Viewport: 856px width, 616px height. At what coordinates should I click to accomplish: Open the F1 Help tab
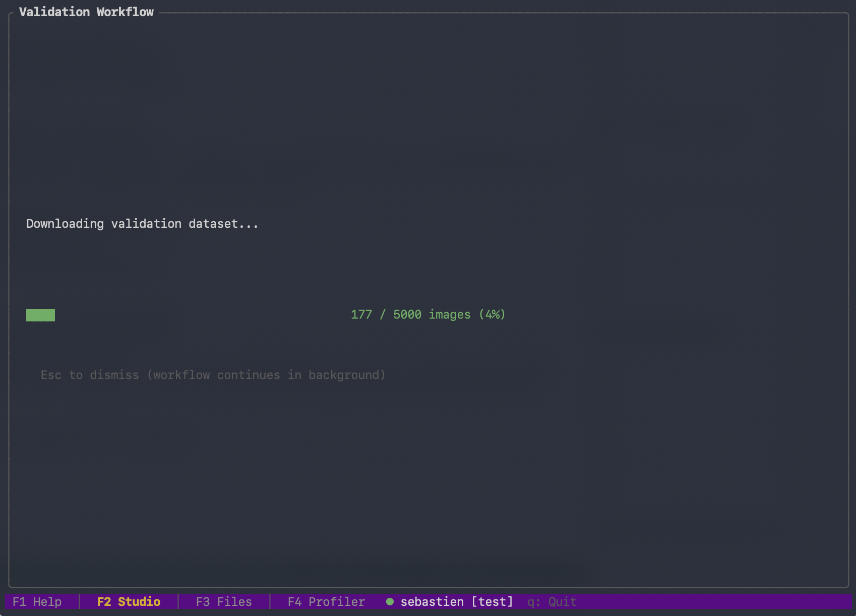(37, 601)
